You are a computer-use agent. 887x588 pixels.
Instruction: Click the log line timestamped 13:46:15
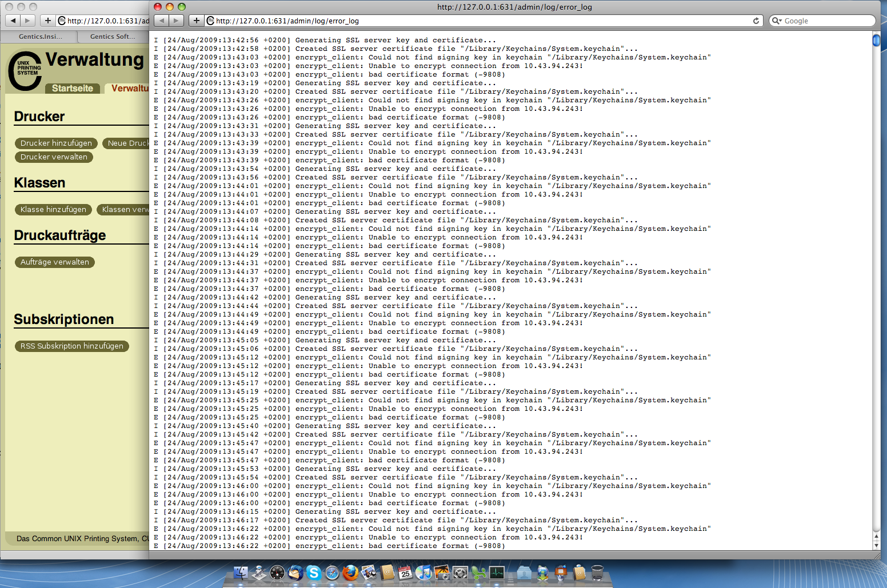tap(325, 512)
